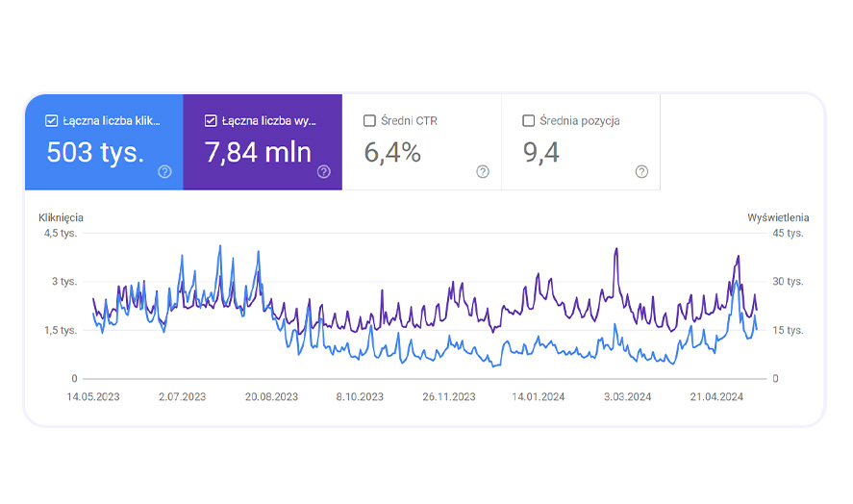The width and height of the screenshot is (853, 504).
Task: Open the help icon beside Średnia pozycja 9,4
Action: [641, 171]
